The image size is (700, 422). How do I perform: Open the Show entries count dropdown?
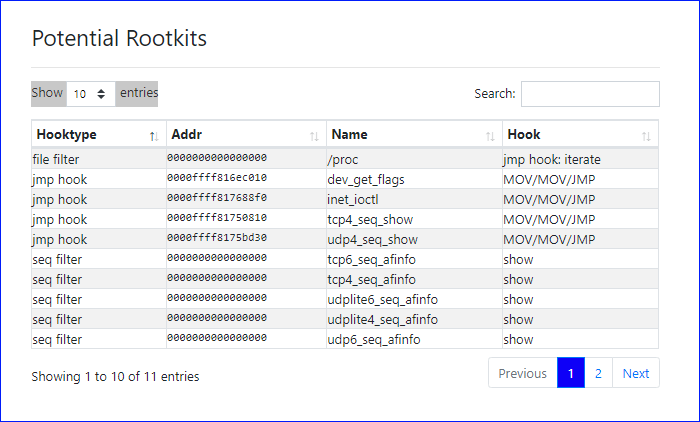pos(91,94)
